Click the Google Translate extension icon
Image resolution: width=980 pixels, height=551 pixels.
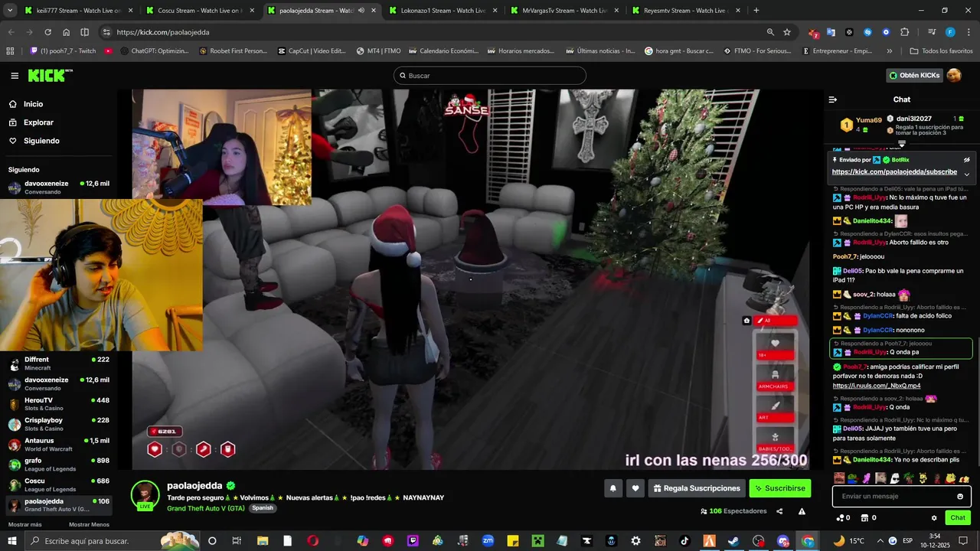(831, 32)
